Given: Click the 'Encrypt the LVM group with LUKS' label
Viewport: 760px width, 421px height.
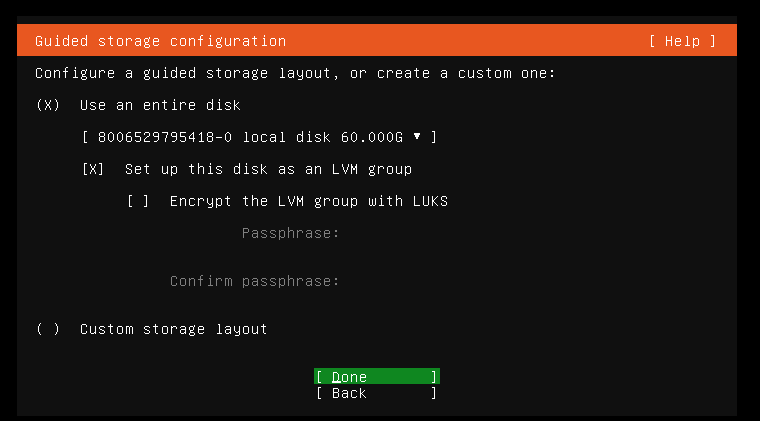Looking at the screenshot, I should 309,201.
